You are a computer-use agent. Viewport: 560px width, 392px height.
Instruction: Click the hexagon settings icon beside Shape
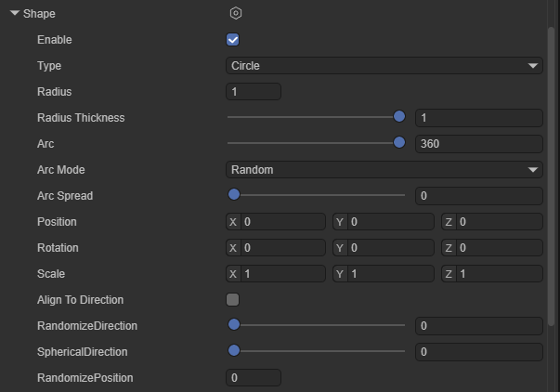[236, 13]
